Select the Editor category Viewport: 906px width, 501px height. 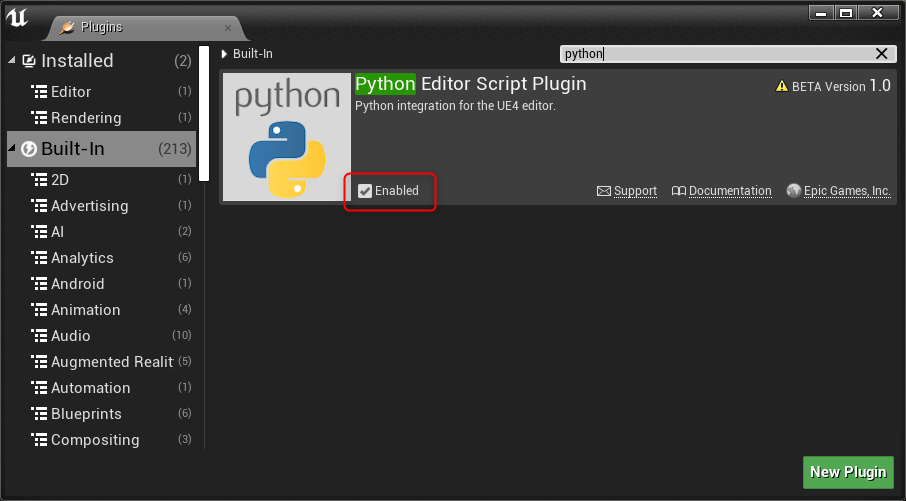(x=102, y=91)
